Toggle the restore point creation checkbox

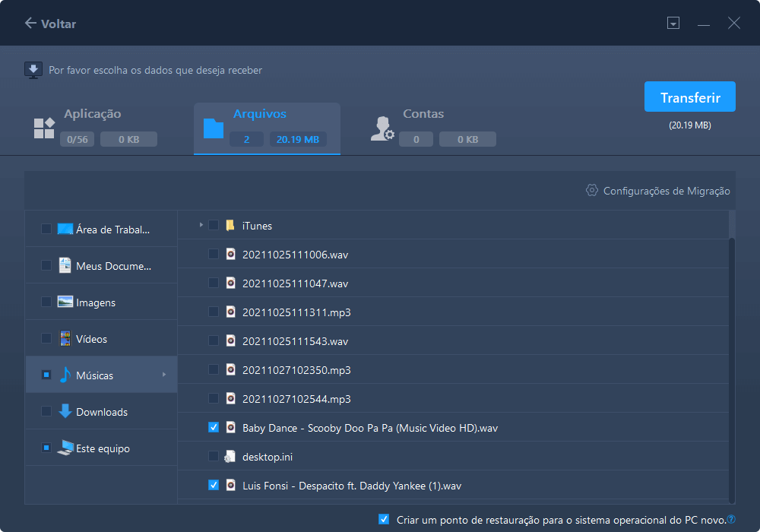coord(383,519)
